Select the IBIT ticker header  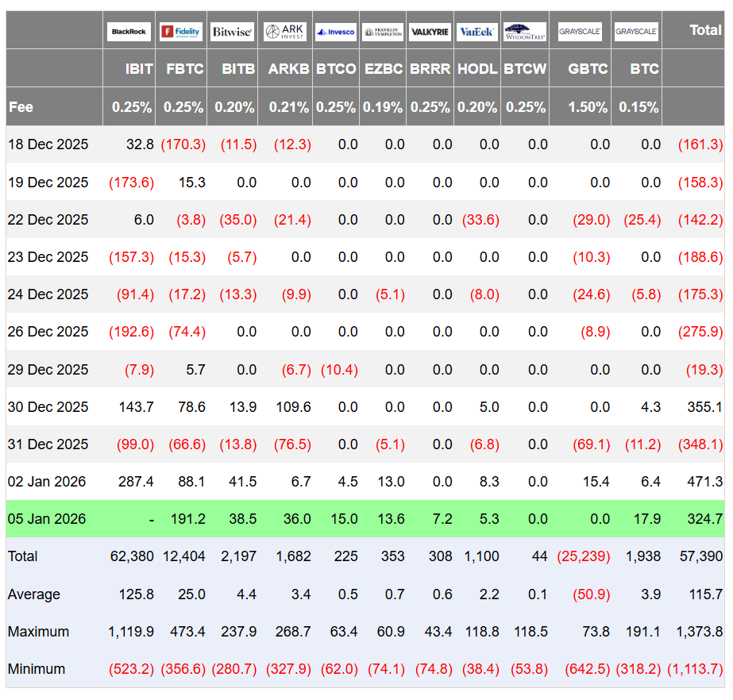(139, 69)
